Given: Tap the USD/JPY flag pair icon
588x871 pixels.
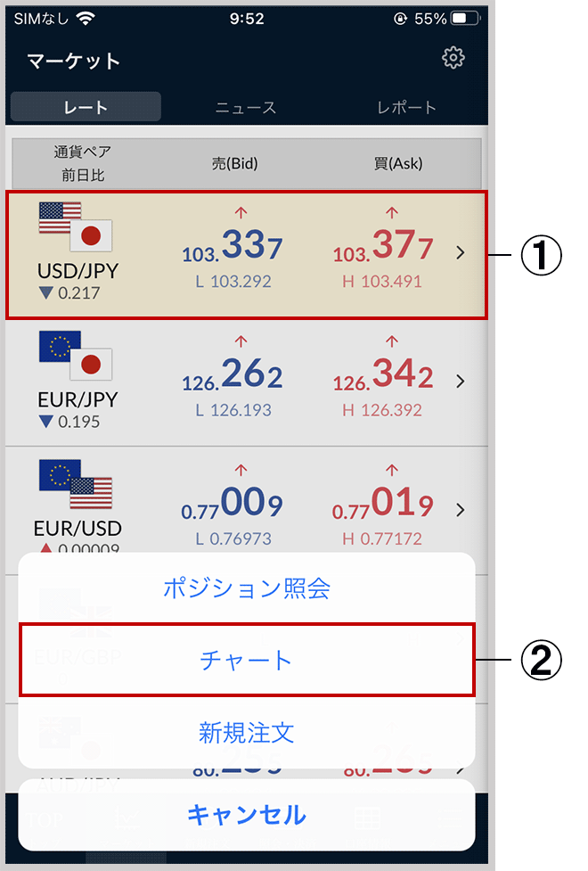Looking at the screenshot, I should [x=76, y=226].
